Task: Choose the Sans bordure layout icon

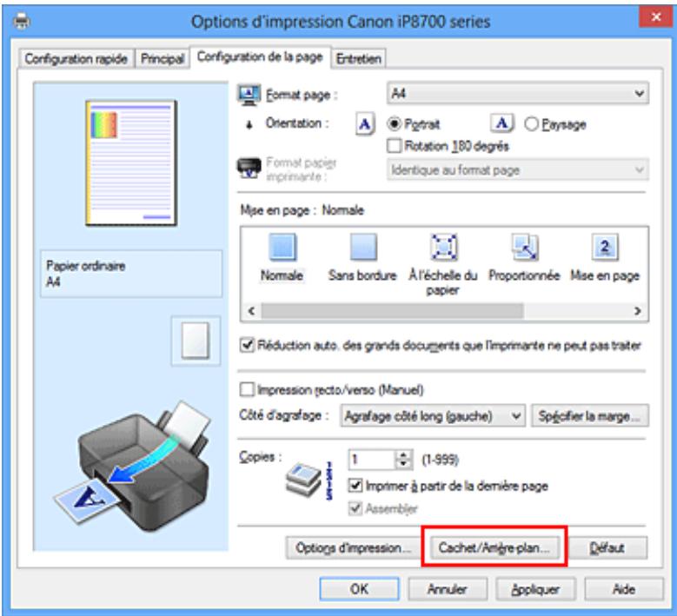Action: click(x=363, y=247)
